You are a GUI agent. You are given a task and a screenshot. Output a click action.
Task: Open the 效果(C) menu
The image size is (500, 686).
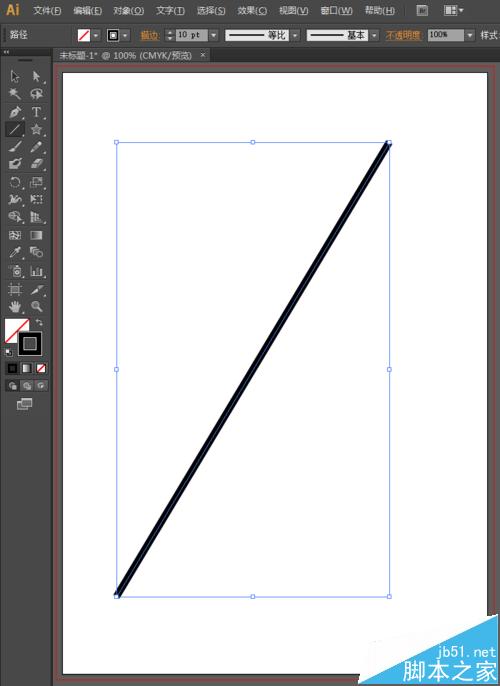tap(252, 10)
